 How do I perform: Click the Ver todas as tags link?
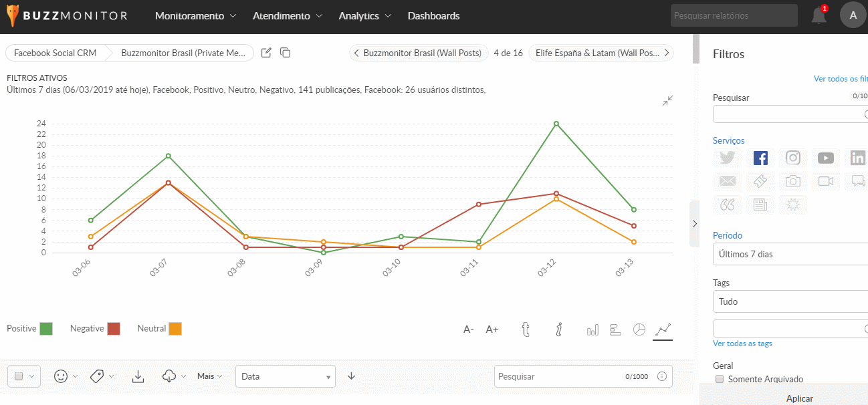pos(742,344)
